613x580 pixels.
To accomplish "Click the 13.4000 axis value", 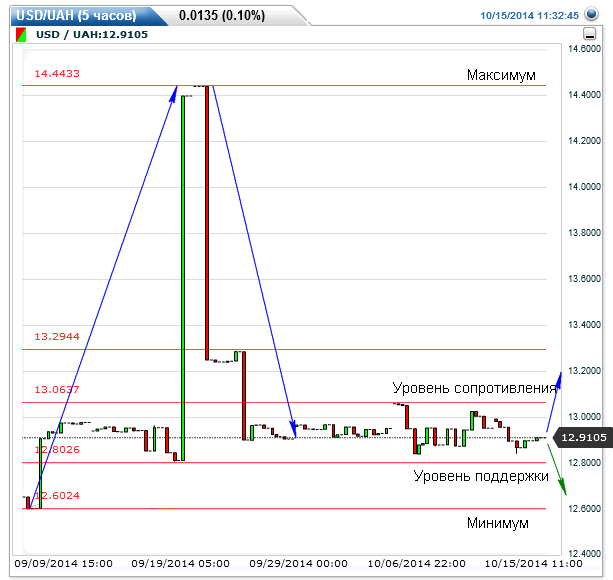I will tap(584, 325).
